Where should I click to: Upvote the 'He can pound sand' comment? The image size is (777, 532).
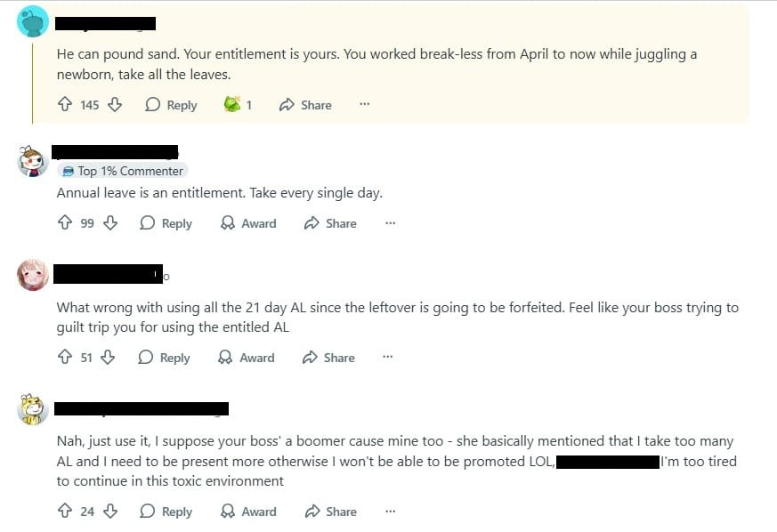point(64,105)
